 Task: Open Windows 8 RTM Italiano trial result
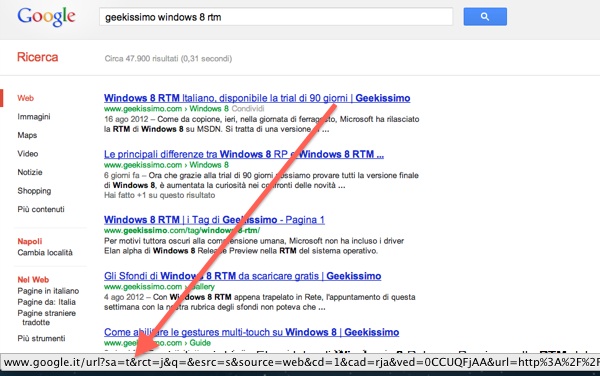[257, 98]
